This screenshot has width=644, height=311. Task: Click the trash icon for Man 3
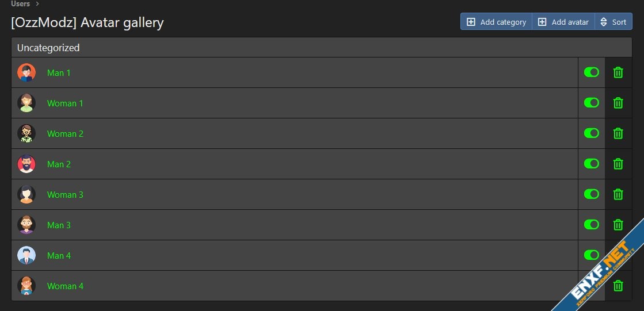click(618, 225)
